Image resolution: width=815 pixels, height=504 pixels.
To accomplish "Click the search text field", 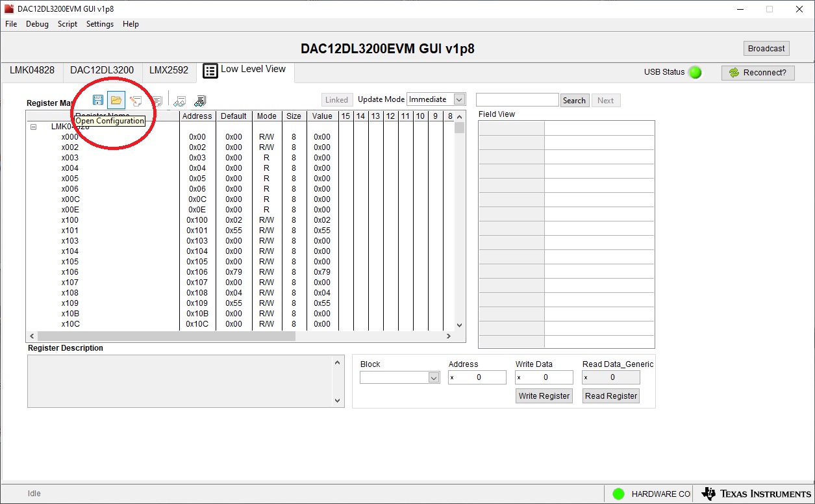I will click(x=517, y=100).
